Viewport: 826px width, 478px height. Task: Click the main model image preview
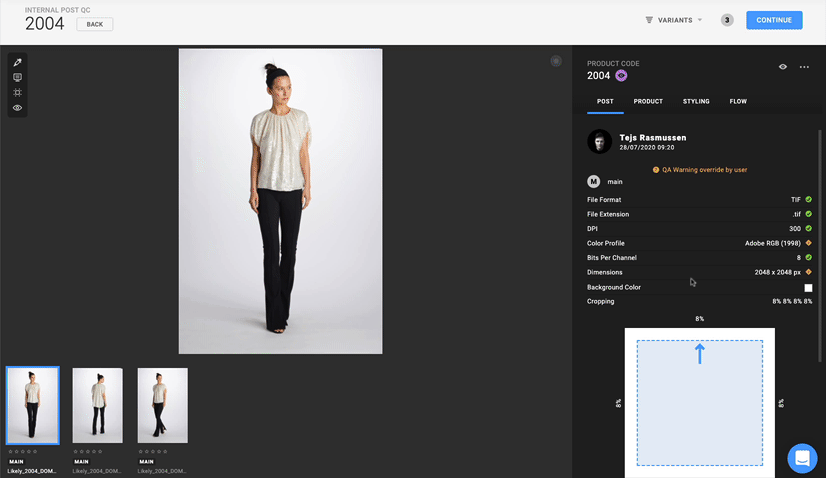(280, 201)
